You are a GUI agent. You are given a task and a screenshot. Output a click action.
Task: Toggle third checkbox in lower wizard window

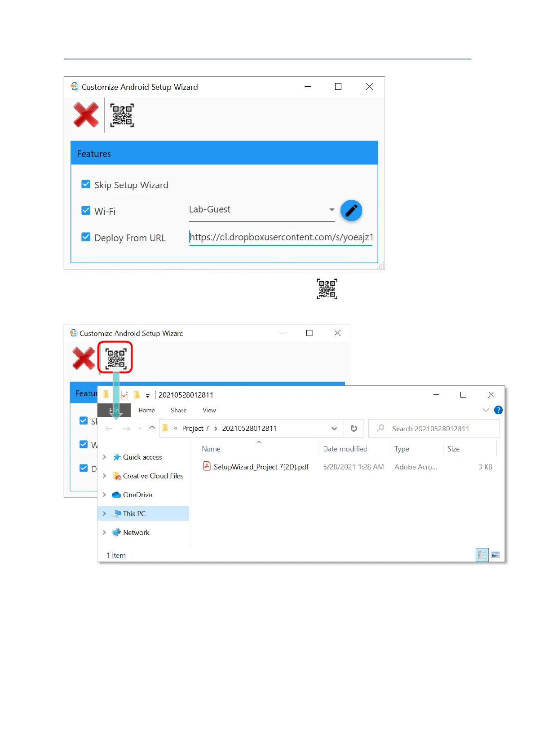[84, 468]
